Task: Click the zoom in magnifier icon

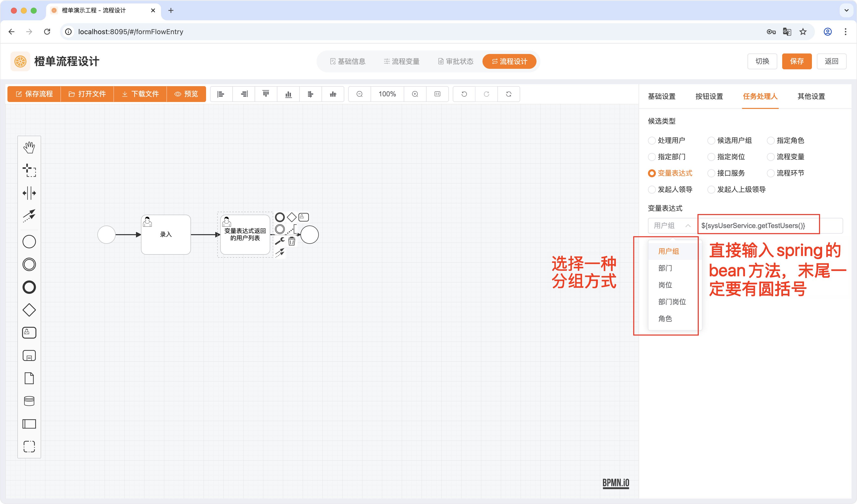Action: 415,94
